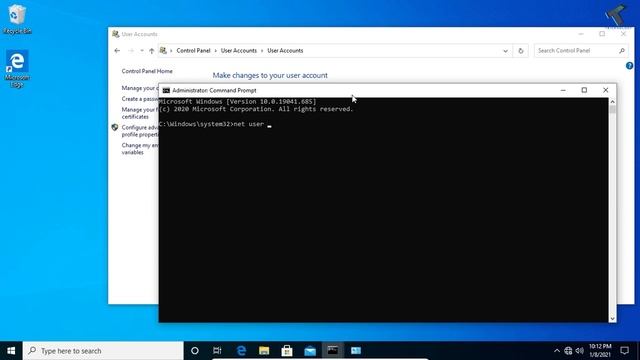Image resolution: width=640 pixels, height=360 pixels.
Task: Click Manage your credentials link
Action: pyautogui.click(x=140, y=88)
